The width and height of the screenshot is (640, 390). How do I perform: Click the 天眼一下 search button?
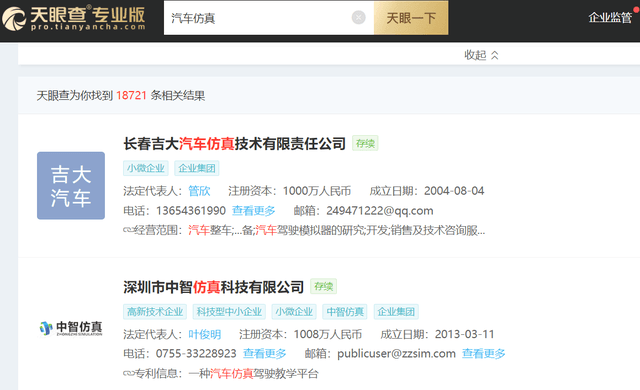tap(411, 18)
